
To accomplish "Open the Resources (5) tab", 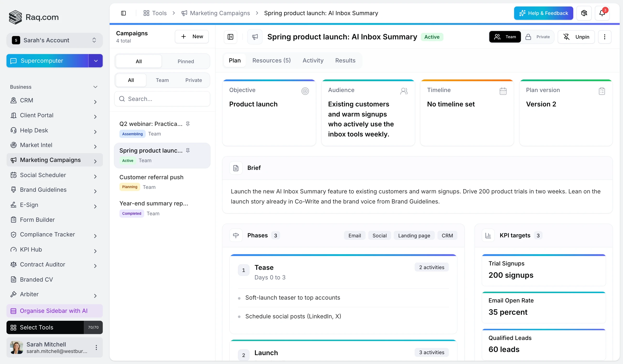I will [271, 61].
